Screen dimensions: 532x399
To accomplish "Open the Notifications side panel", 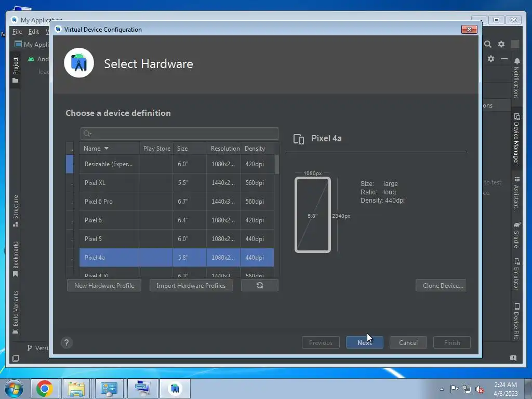I will (516, 78).
